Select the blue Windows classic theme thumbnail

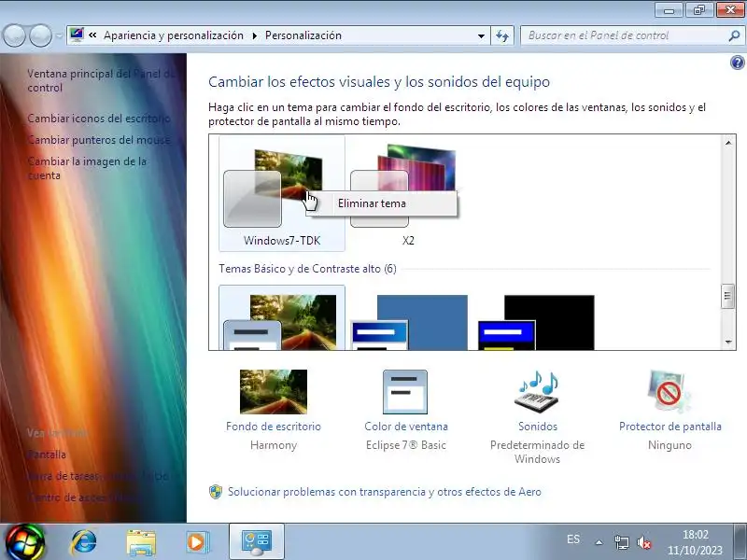coord(409,322)
